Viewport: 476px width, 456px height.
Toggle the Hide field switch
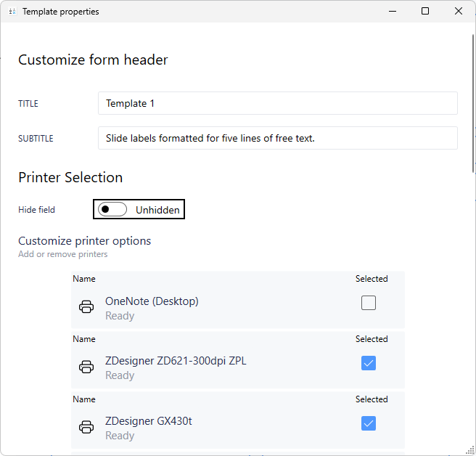coord(112,210)
